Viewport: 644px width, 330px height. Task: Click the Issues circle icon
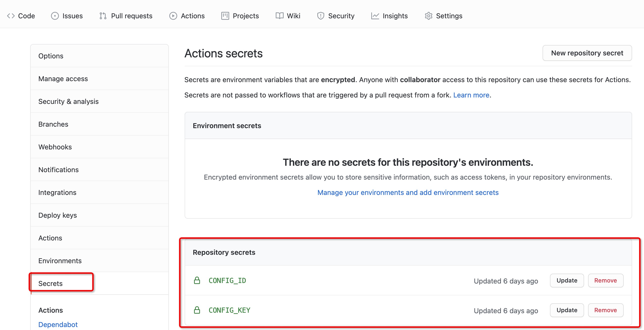click(x=55, y=16)
